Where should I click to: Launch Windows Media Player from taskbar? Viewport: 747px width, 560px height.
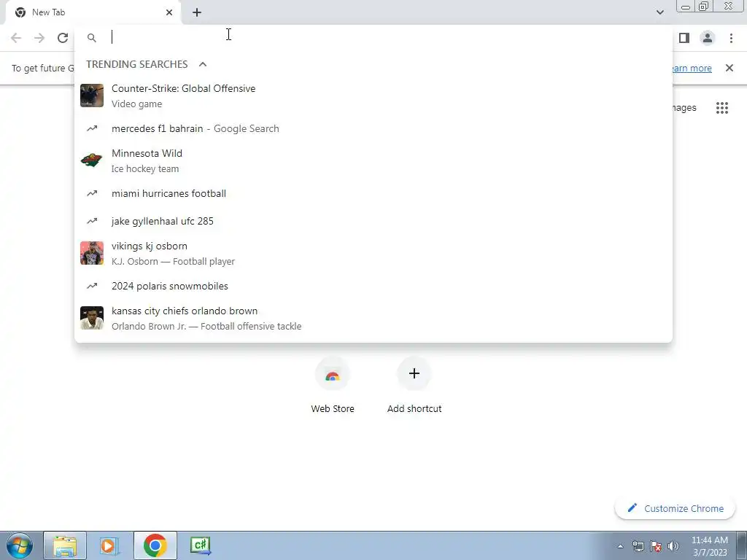(x=109, y=545)
